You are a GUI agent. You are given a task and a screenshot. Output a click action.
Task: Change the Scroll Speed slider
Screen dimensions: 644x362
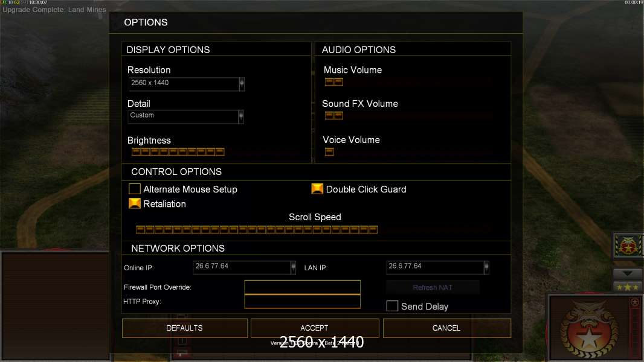[x=257, y=230]
